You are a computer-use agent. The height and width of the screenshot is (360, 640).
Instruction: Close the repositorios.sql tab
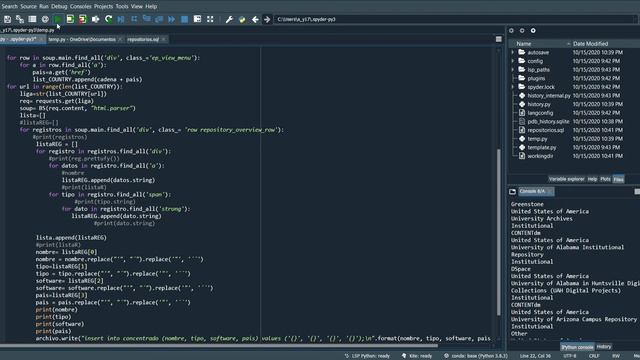pos(164,40)
